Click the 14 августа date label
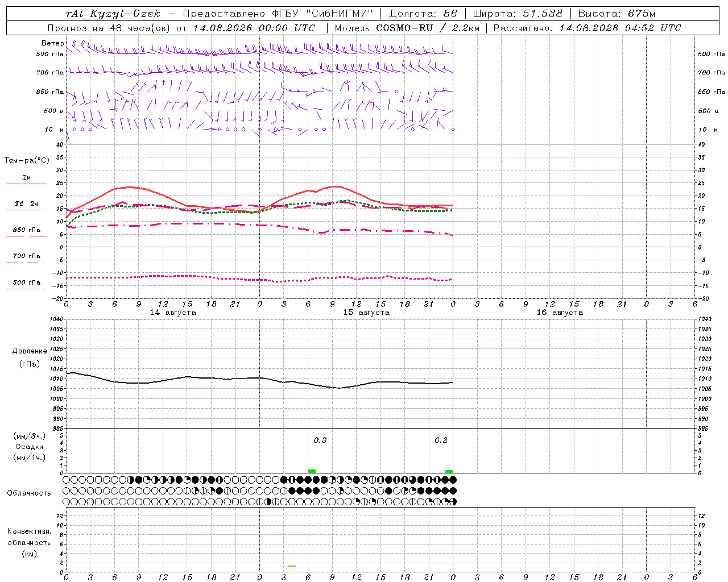This screenshot has height=582, width=728. (173, 312)
